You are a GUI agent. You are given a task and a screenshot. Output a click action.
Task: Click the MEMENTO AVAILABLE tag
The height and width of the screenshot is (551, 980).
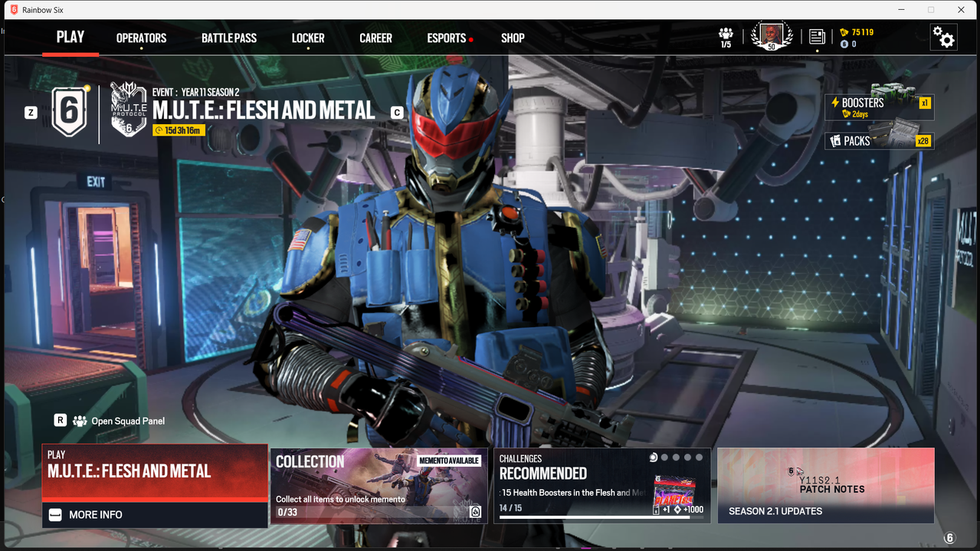pyautogui.click(x=450, y=461)
